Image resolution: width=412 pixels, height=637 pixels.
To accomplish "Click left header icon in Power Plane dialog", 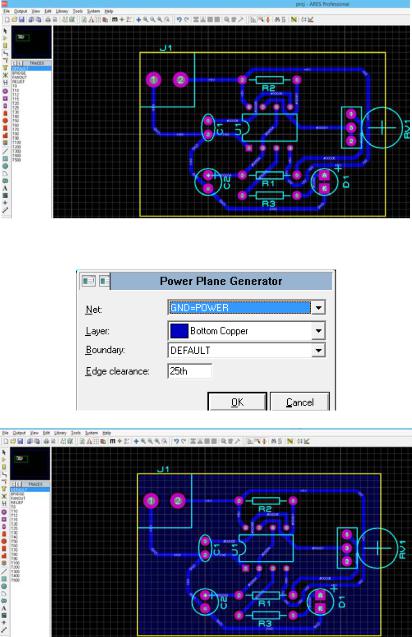I will pos(89,281).
